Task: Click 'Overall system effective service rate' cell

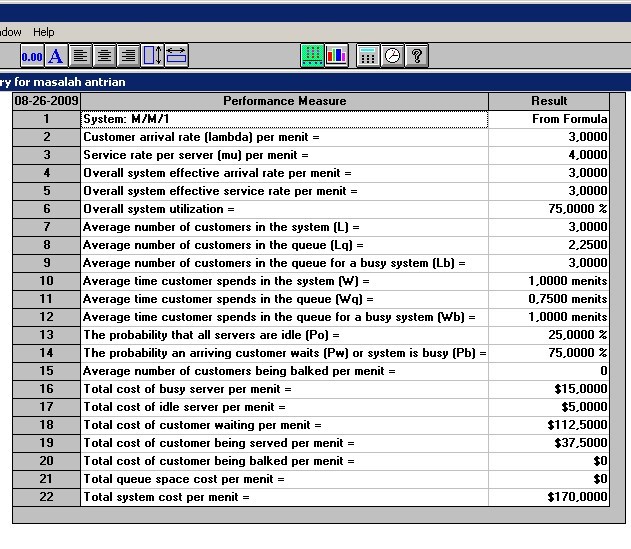Action: (285, 191)
